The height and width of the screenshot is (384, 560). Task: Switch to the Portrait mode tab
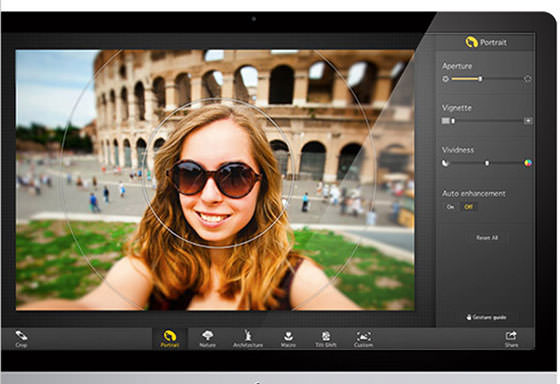[x=170, y=339]
